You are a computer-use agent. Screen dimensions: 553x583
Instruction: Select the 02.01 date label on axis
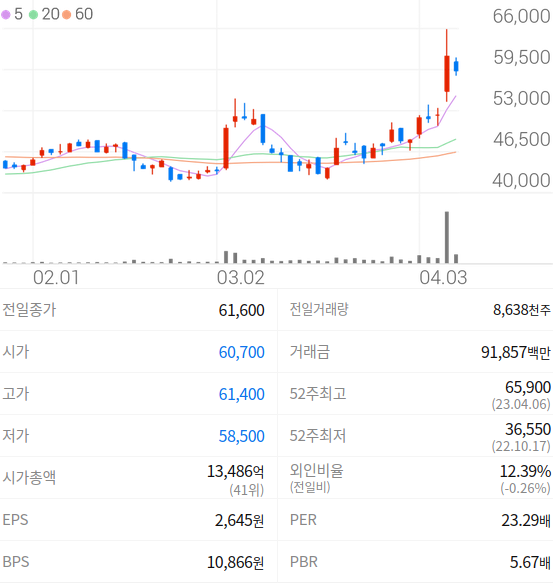tap(56, 278)
